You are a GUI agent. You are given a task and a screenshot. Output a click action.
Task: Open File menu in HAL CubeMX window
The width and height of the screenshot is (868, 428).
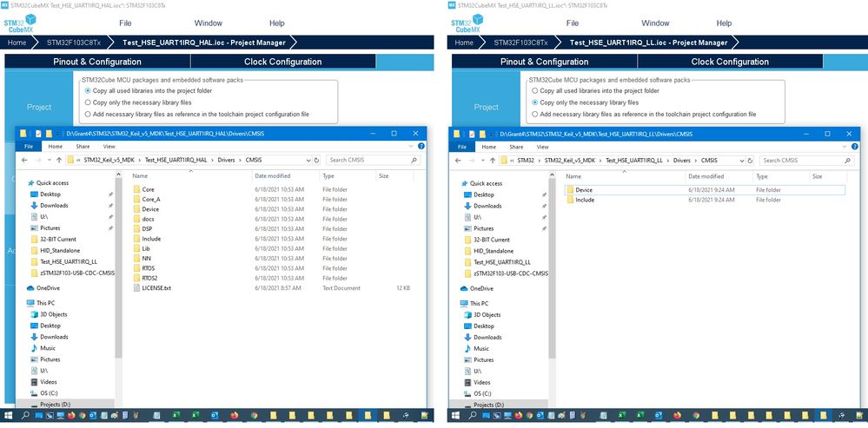tap(125, 23)
